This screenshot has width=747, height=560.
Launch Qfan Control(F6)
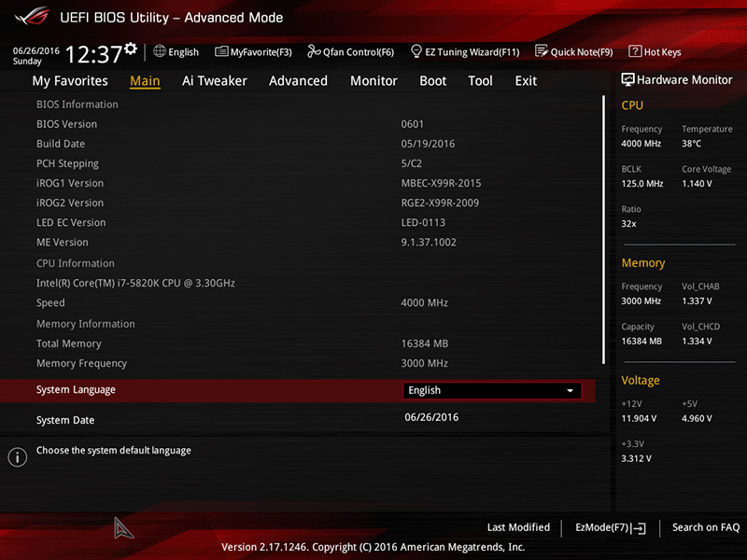351,51
